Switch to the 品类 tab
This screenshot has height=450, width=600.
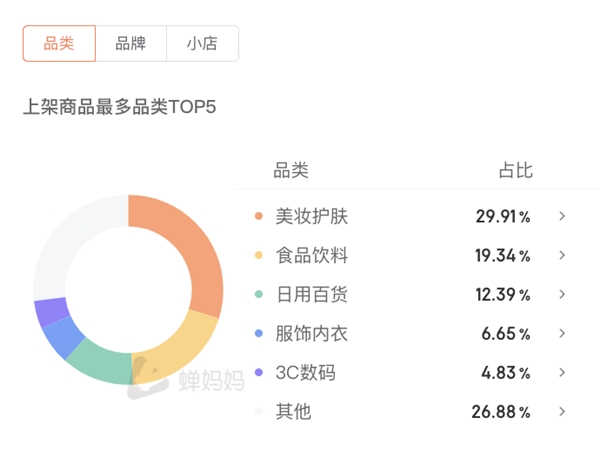pos(59,43)
